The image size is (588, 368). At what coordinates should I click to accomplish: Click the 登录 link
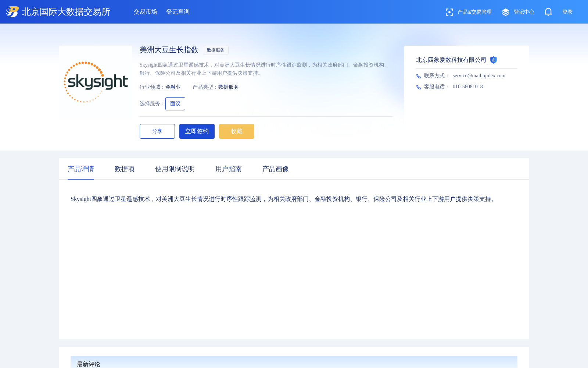pos(567,12)
